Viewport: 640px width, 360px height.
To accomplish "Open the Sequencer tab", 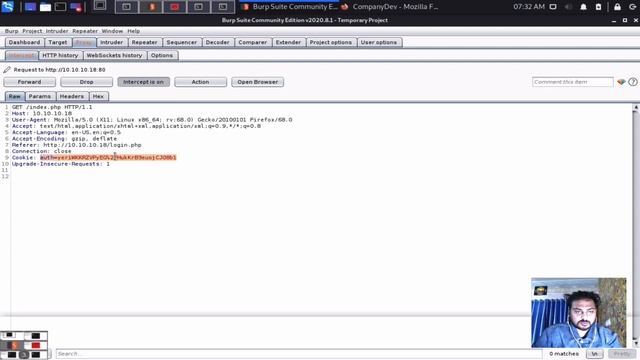I will (x=182, y=42).
